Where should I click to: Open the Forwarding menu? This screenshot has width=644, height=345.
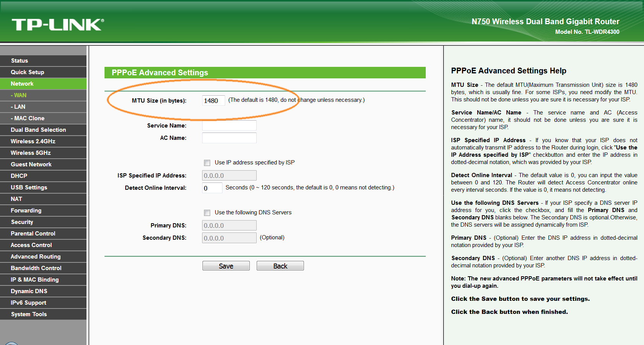pos(43,211)
